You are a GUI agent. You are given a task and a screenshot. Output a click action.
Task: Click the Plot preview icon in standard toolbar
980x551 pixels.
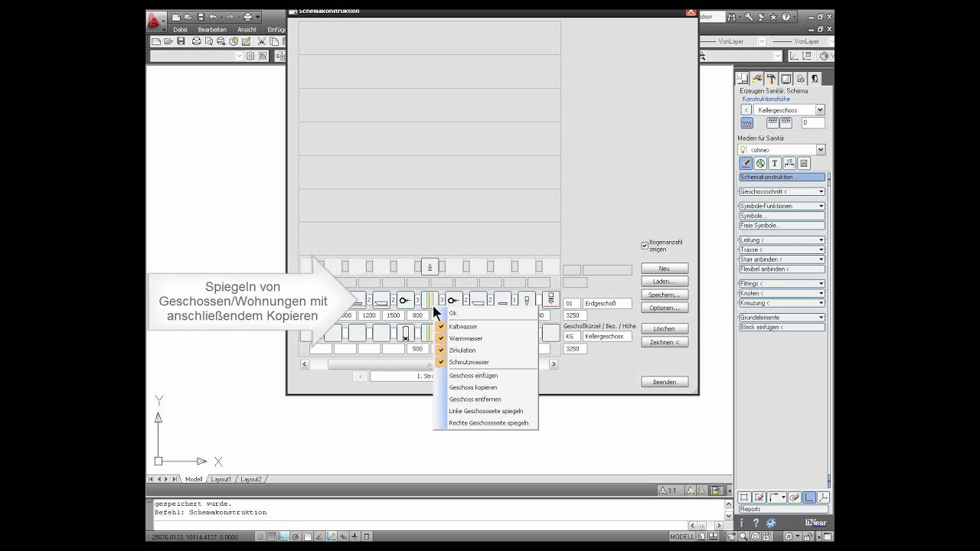tap(209, 41)
